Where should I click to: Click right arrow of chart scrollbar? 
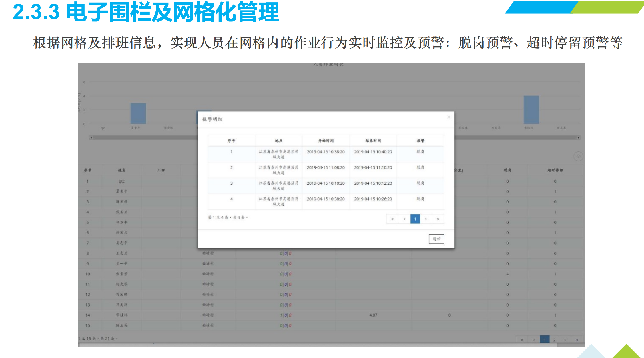(x=578, y=138)
